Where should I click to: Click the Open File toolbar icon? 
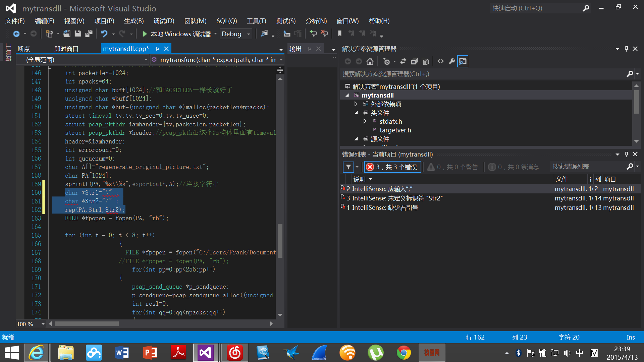point(67,34)
